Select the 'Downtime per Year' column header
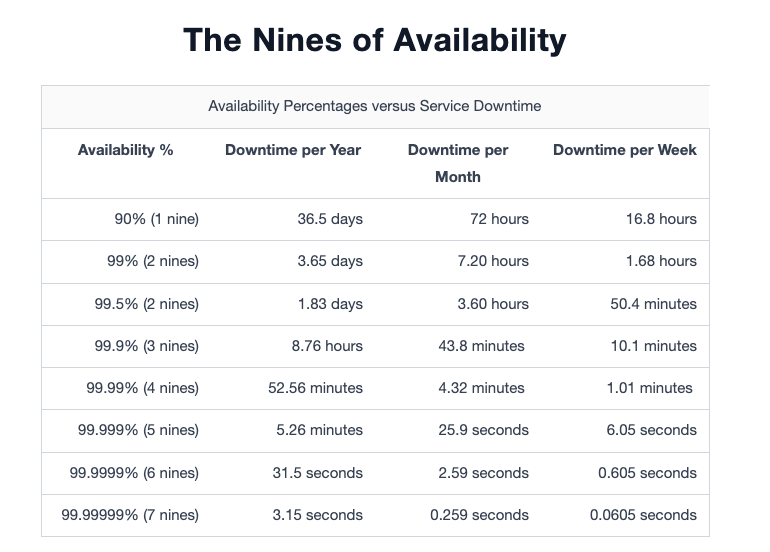770x552 pixels. pos(293,150)
